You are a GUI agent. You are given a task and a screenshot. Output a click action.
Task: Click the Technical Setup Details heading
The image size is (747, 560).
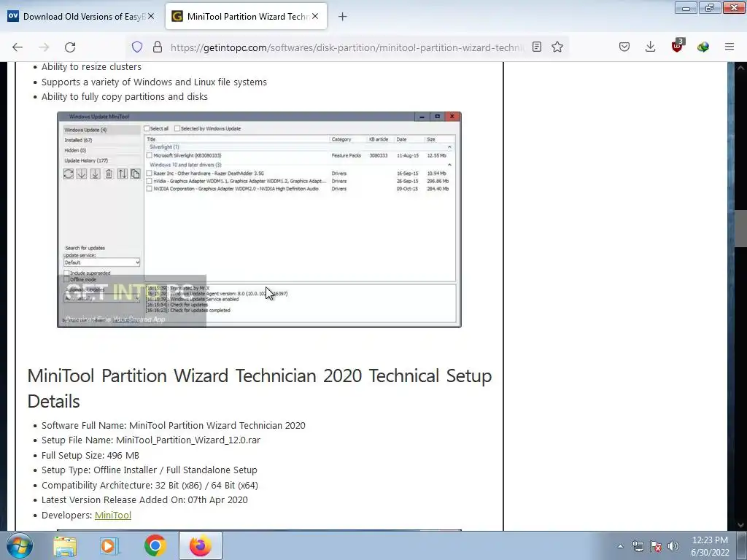coord(259,388)
